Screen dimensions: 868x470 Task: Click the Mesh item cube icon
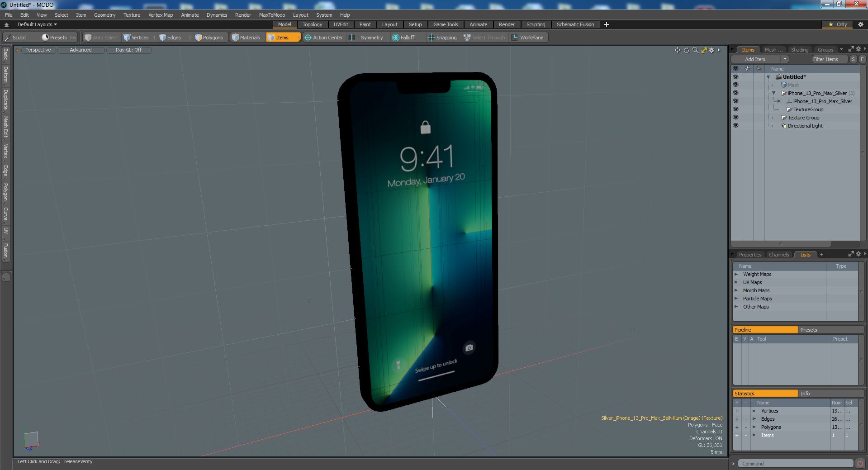pyautogui.click(x=784, y=85)
